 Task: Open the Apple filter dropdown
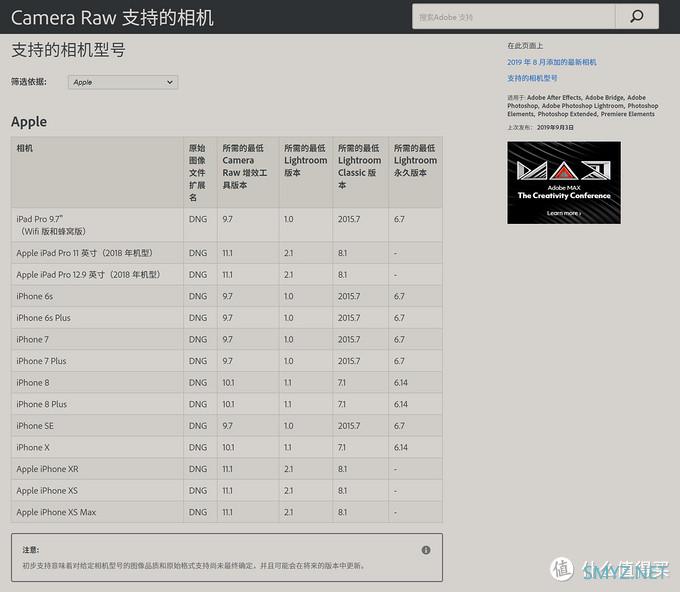[x=123, y=82]
